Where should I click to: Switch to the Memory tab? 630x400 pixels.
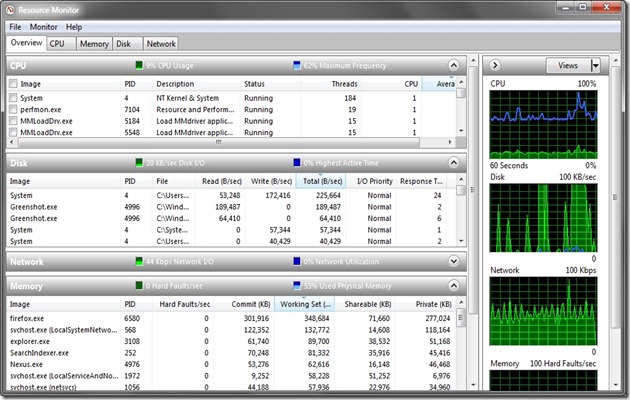click(x=93, y=44)
